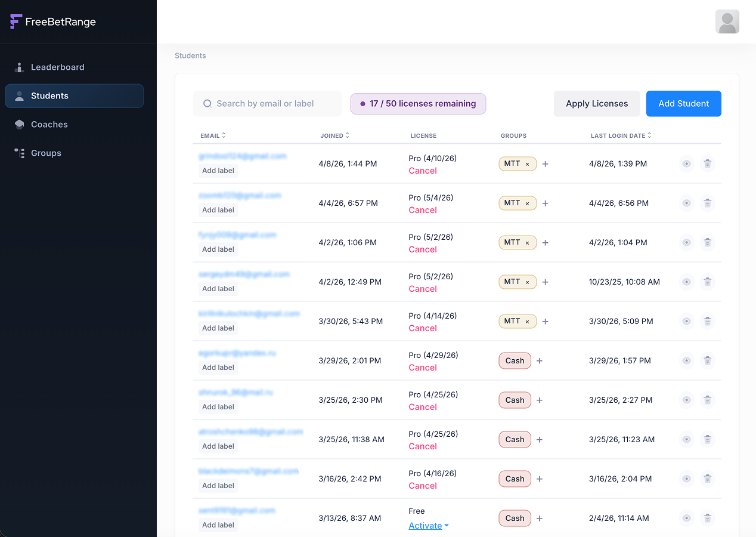View first student's details with the eye icon

pyautogui.click(x=686, y=163)
